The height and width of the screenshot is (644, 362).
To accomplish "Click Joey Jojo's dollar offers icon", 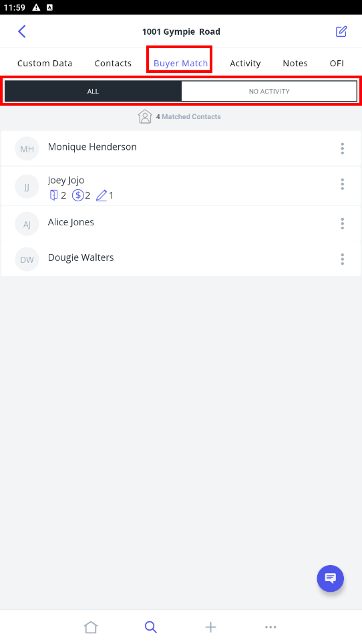I will [x=78, y=195].
